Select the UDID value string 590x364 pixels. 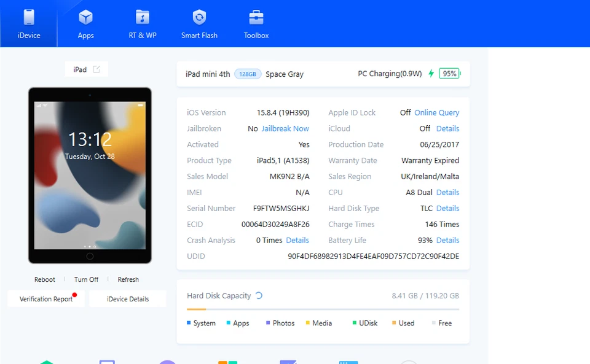(x=373, y=256)
